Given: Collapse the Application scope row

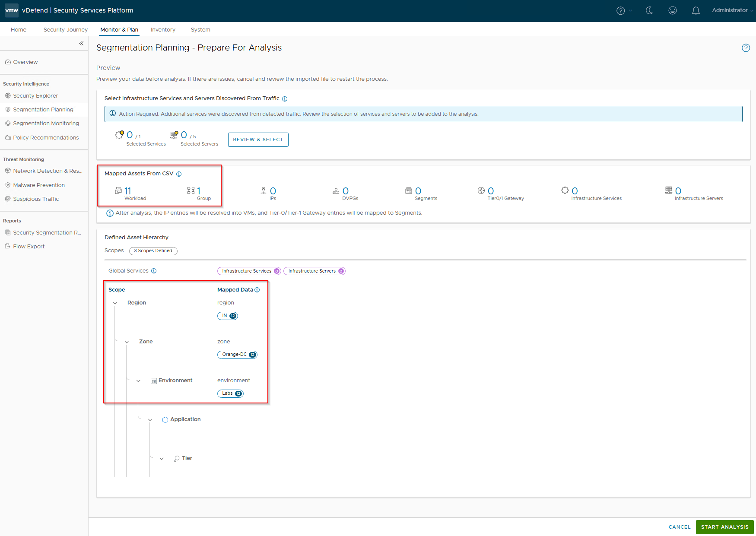Looking at the screenshot, I should pos(150,420).
